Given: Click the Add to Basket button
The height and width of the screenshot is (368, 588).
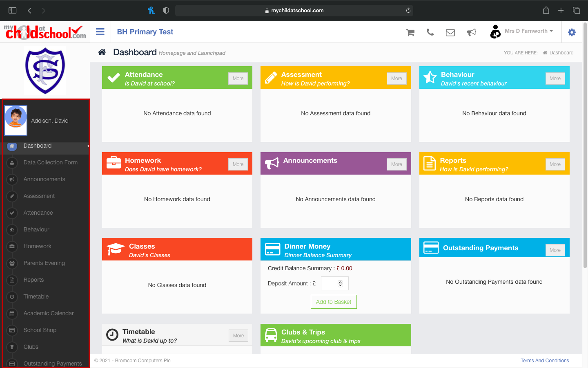Looking at the screenshot, I should pos(334,301).
